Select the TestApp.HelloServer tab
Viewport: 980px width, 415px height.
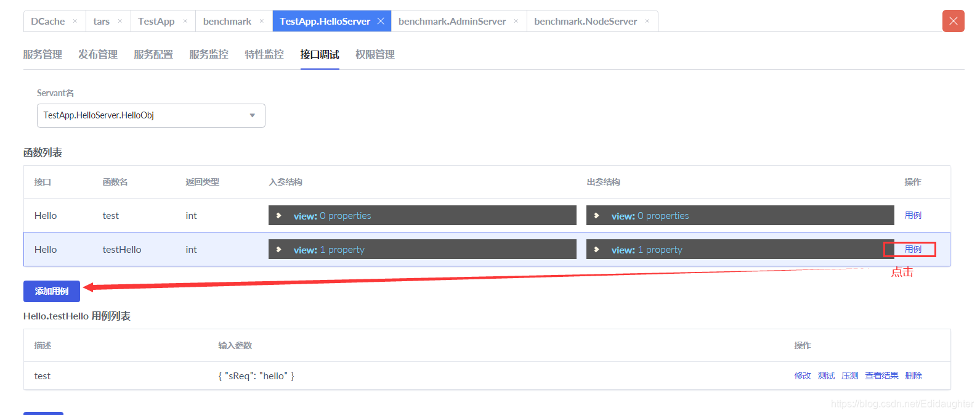pos(325,21)
